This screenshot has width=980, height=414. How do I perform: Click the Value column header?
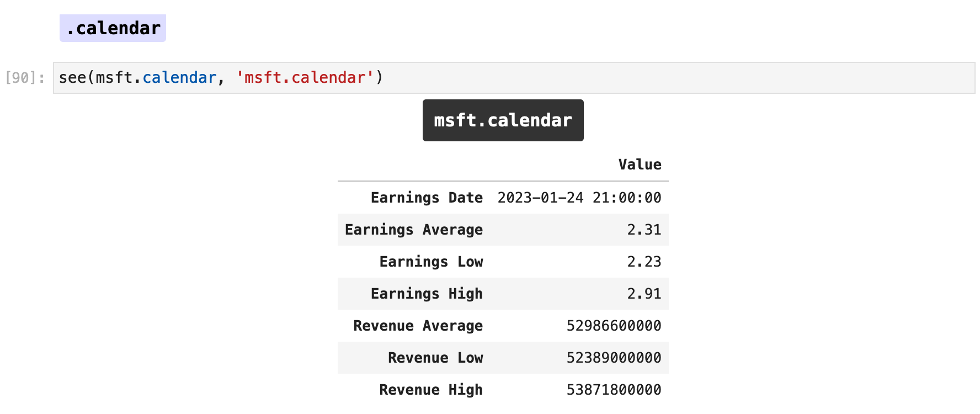[640, 164]
